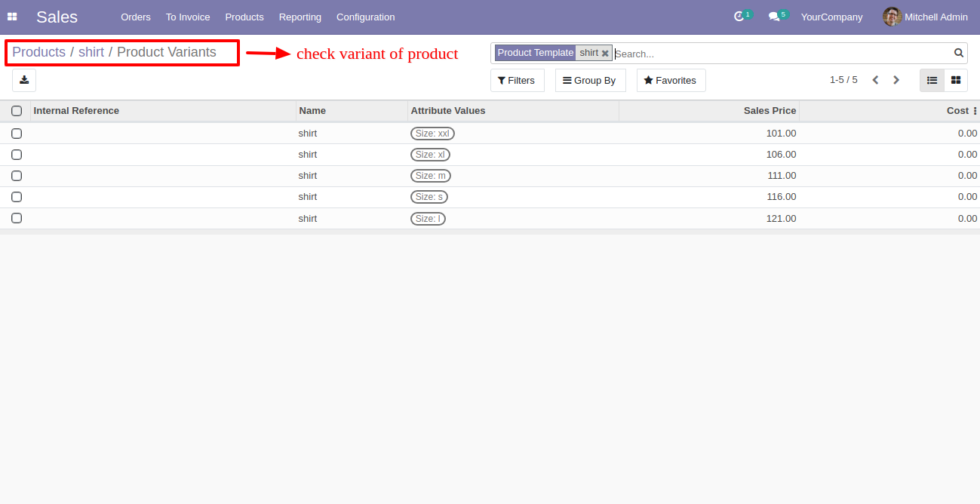Image resolution: width=980 pixels, height=504 pixels.
Task: Open shirt name in Size: xxl row
Action: 307,134
